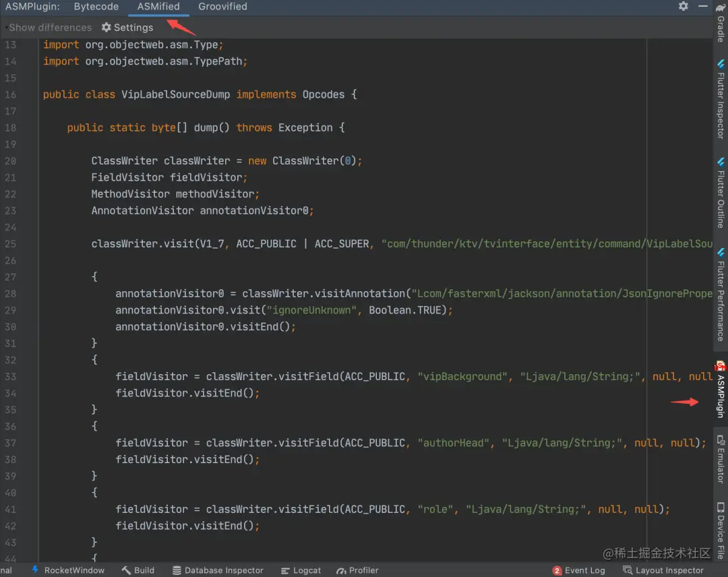Open the Gradle side panel
The width and height of the screenshot is (728, 577).
click(x=721, y=23)
